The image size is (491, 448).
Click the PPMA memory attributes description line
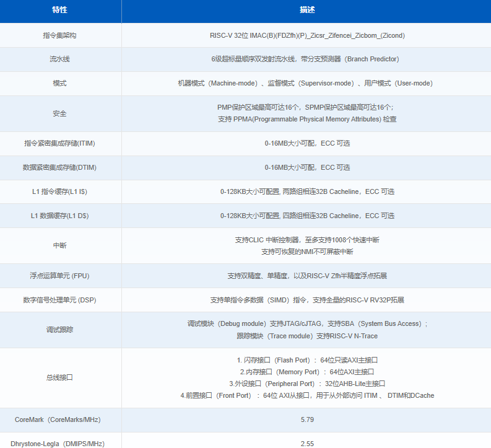pyautogui.click(x=307, y=119)
